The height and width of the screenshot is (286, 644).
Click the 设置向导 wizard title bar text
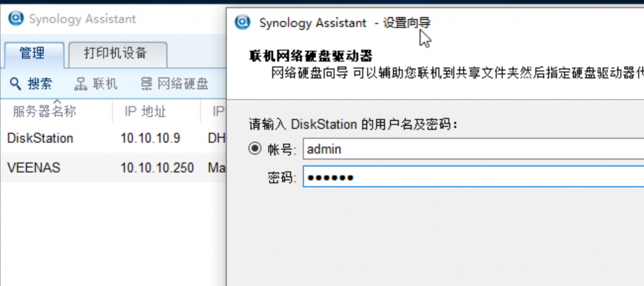(408, 23)
